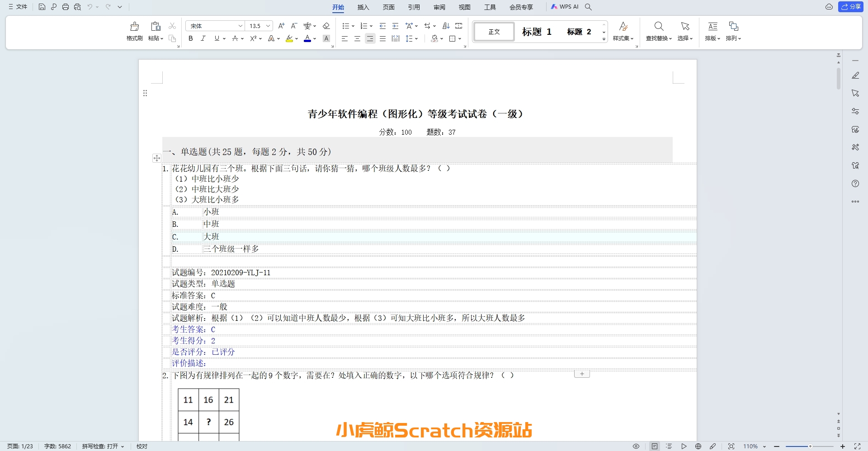This screenshot has height=451, width=868.
Task: Open WPS AI assistant
Action: (x=565, y=7)
